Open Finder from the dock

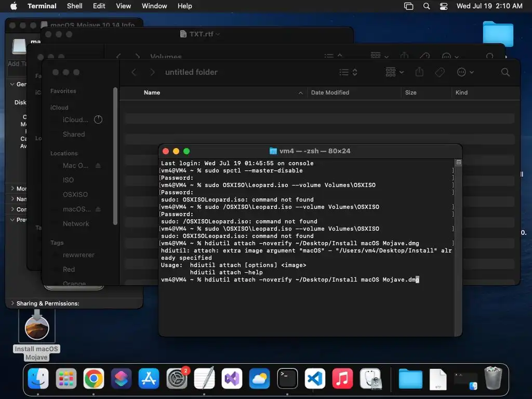pyautogui.click(x=38, y=378)
